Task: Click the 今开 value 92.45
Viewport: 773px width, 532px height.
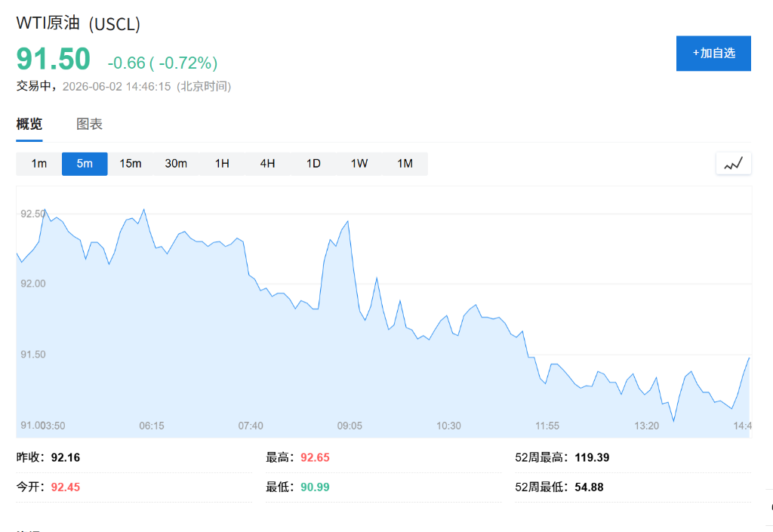Action: point(66,487)
